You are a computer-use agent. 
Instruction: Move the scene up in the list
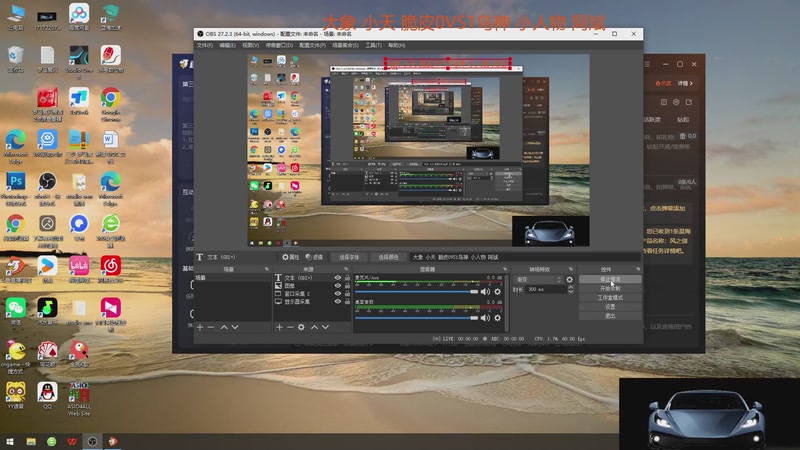(224, 327)
